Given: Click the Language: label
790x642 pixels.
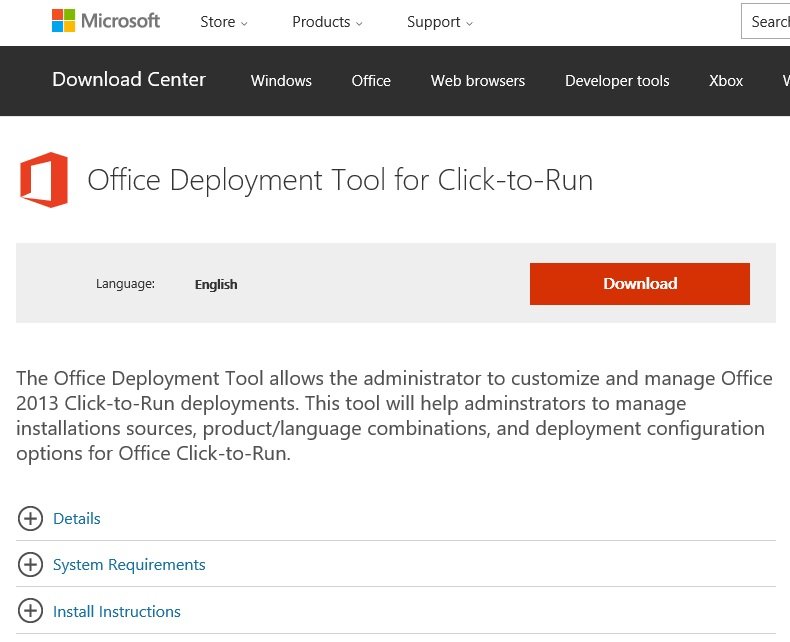Looking at the screenshot, I should 125,284.
